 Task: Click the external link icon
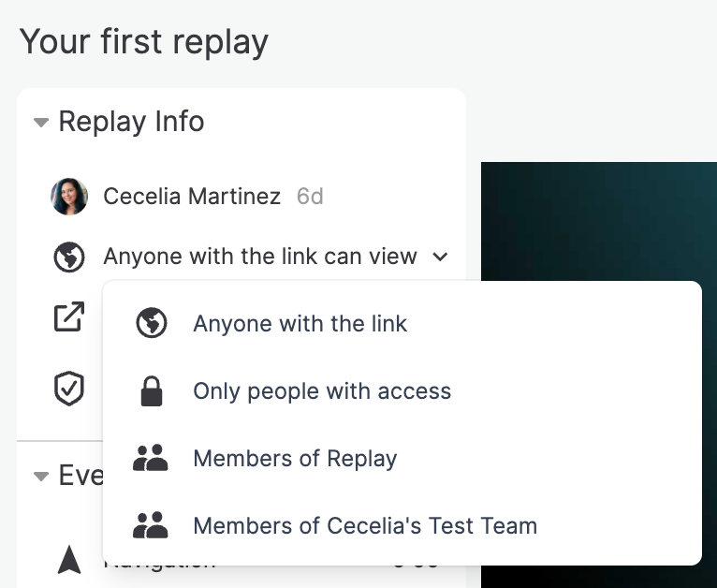click(x=69, y=316)
